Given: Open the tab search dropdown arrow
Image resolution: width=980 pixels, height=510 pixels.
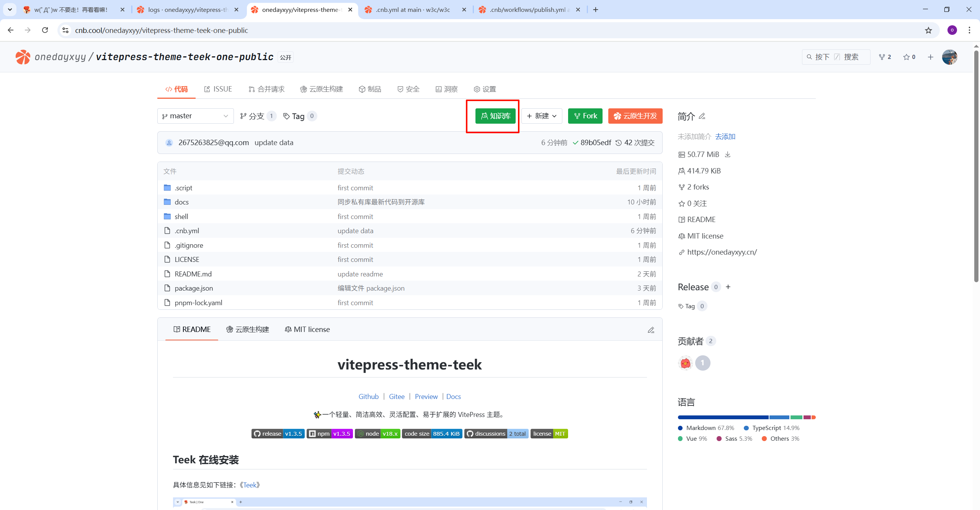Looking at the screenshot, I should [x=10, y=10].
